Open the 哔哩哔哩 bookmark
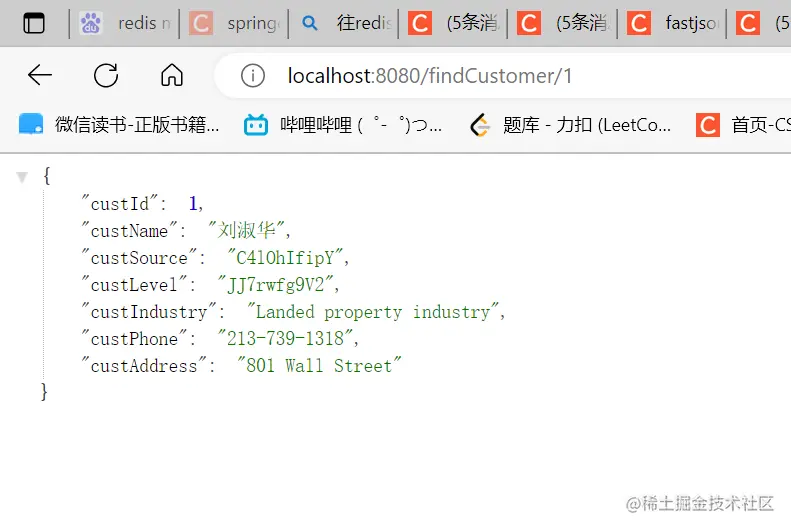The image size is (791, 530). 343,125
